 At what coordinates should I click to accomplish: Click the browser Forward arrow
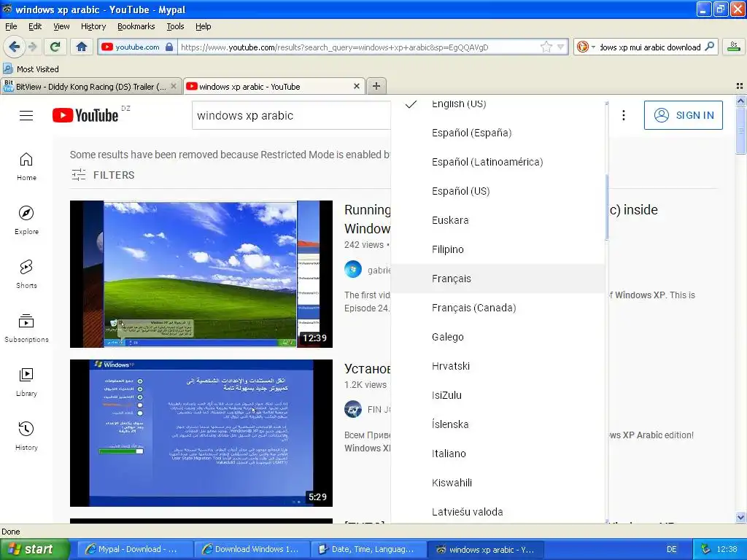click(x=32, y=47)
